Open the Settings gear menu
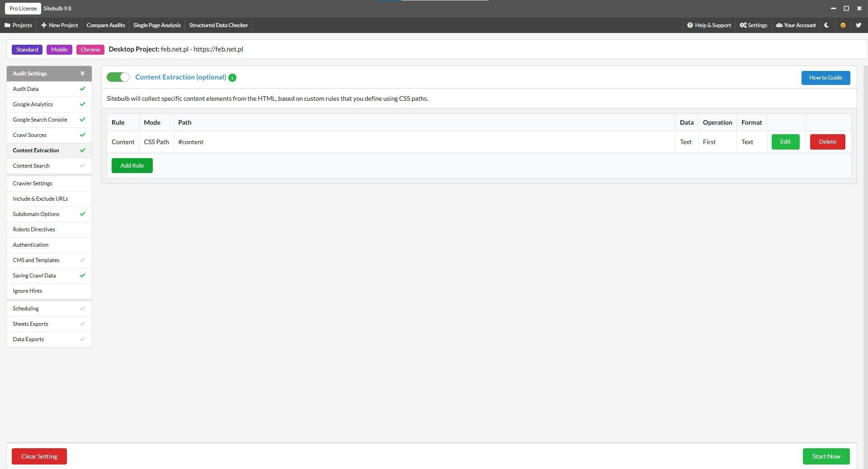 pos(753,25)
